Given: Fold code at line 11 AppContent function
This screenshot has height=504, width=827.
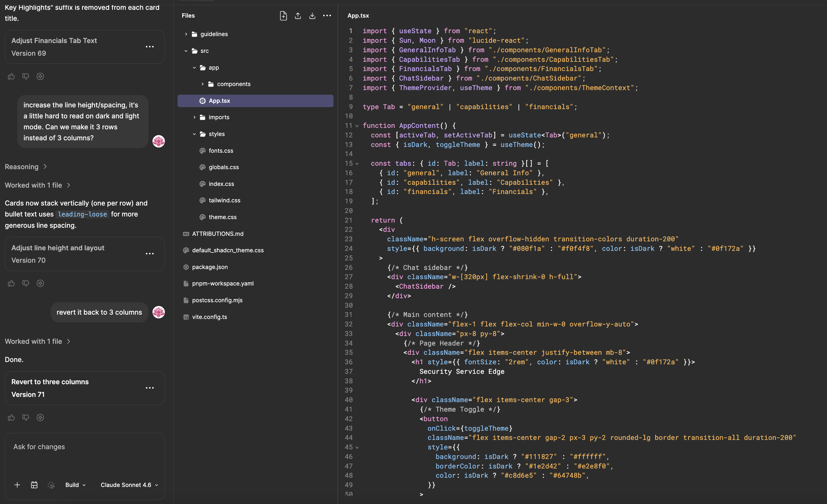Looking at the screenshot, I should point(357,126).
